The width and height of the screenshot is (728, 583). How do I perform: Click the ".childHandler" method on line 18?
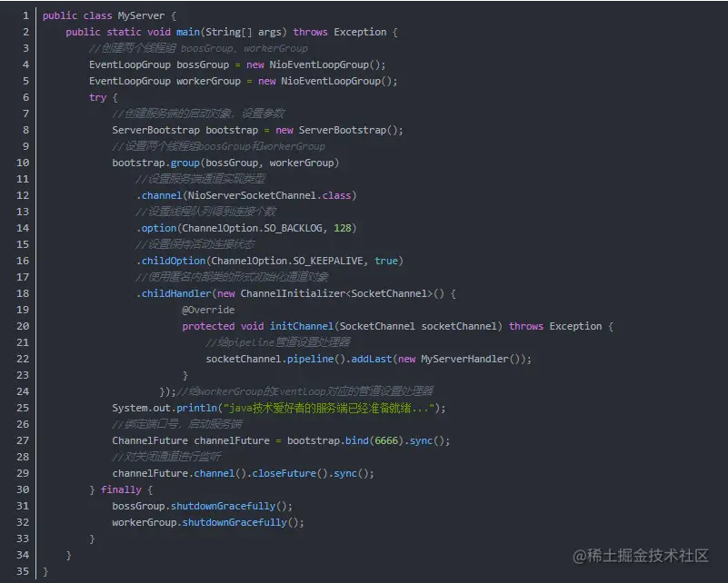click(x=174, y=293)
